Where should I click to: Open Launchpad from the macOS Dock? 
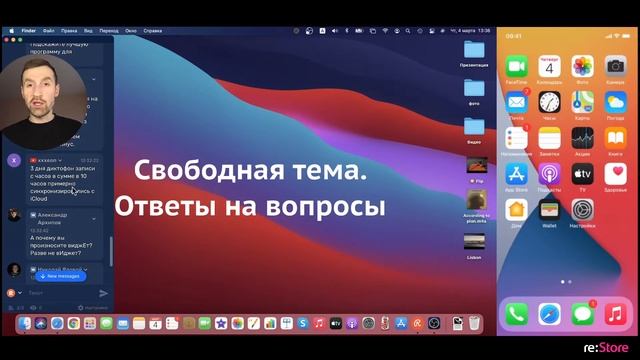tap(90, 324)
